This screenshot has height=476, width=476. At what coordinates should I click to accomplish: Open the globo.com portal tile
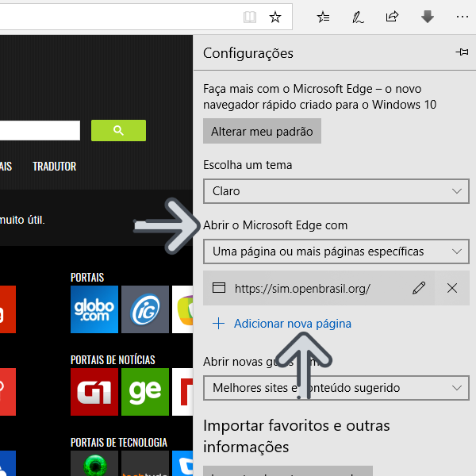(94, 309)
